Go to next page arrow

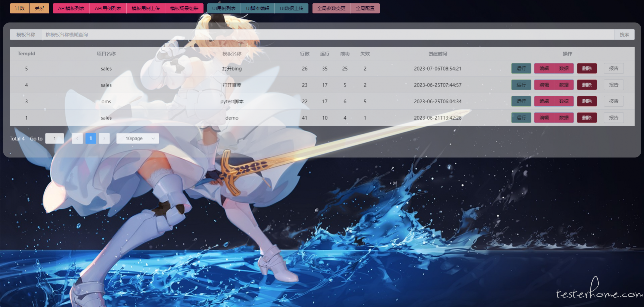(x=104, y=139)
